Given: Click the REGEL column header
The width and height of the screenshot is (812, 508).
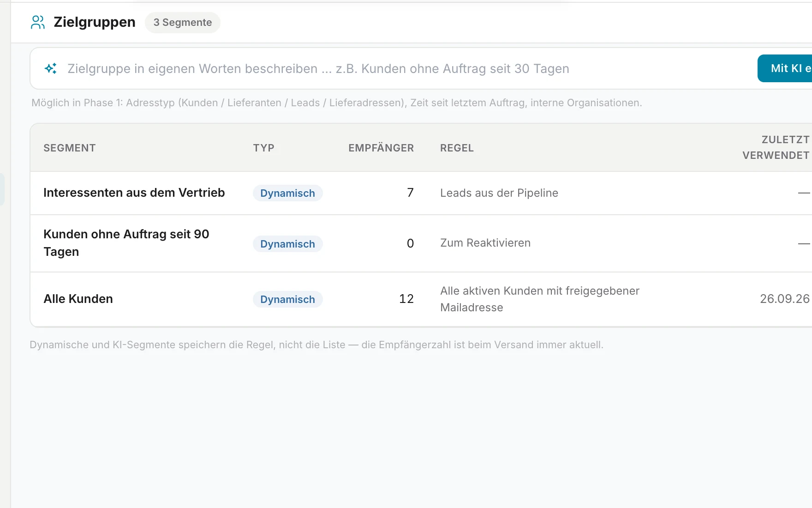Looking at the screenshot, I should click(x=457, y=148).
